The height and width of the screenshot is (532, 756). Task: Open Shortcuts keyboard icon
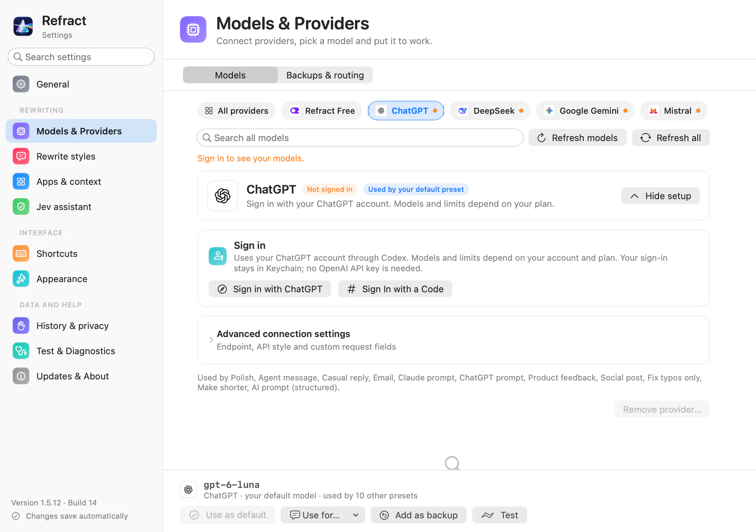tap(21, 254)
